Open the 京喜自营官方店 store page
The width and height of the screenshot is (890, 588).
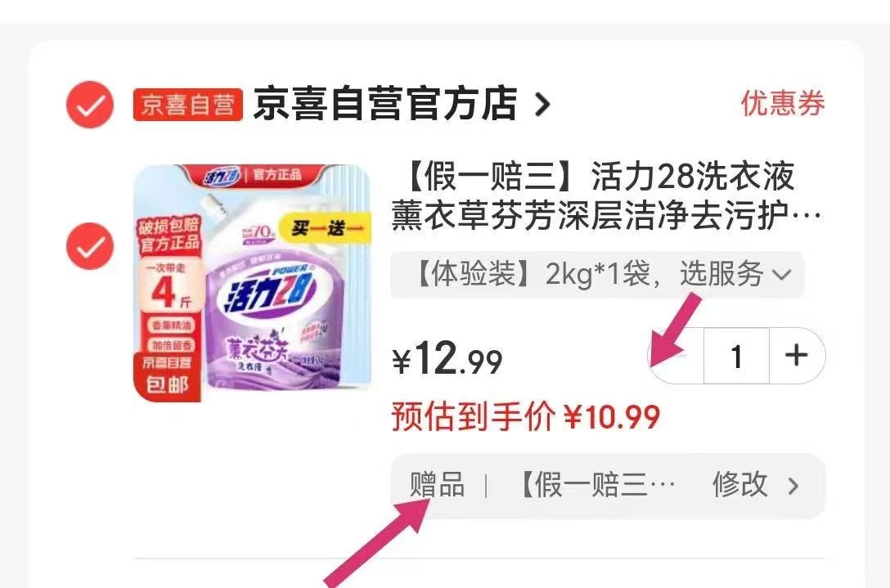tap(384, 104)
